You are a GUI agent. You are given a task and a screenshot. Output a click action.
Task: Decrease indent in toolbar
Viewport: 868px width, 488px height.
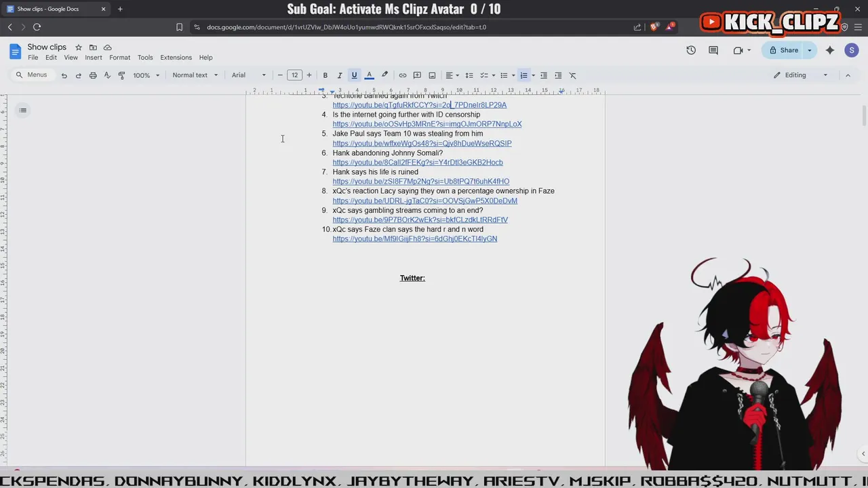(x=544, y=75)
